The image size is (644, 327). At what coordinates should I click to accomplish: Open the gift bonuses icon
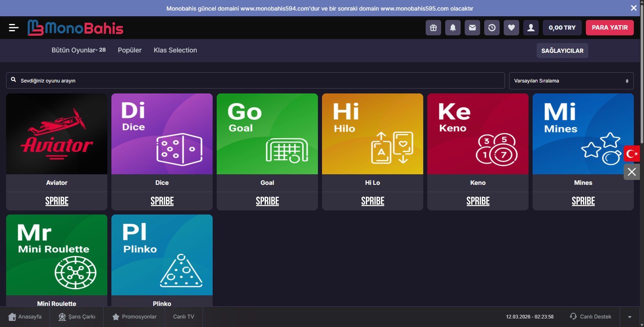click(x=433, y=28)
